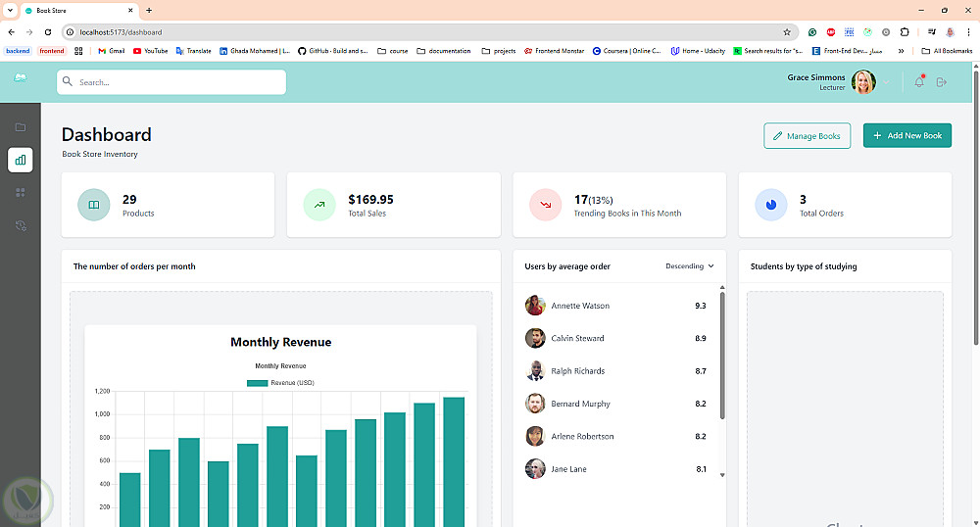Image resolution: width=980 pixels, height=527 pixels.
Task: Open Descending sort dropdown
Action: pyautogui.click(x=689, y=266)
